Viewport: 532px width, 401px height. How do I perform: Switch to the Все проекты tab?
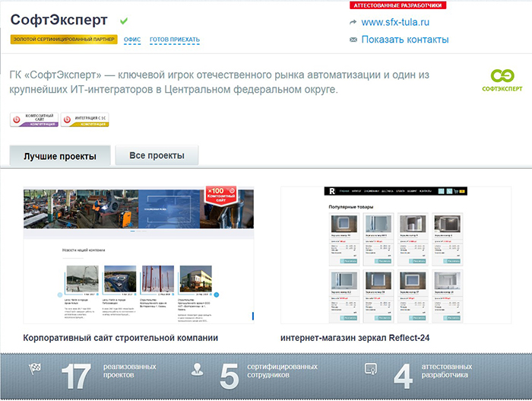[157, 155]
